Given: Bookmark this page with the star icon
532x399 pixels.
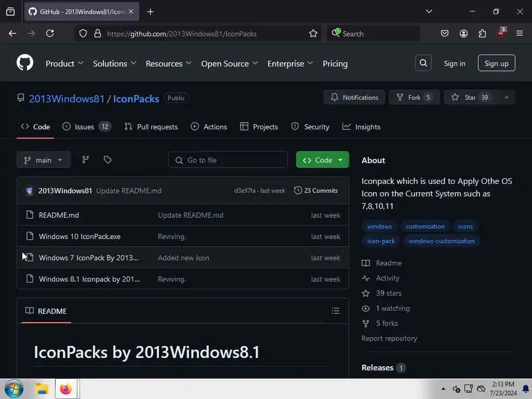Looking at the screenshot, I should 313,33.
